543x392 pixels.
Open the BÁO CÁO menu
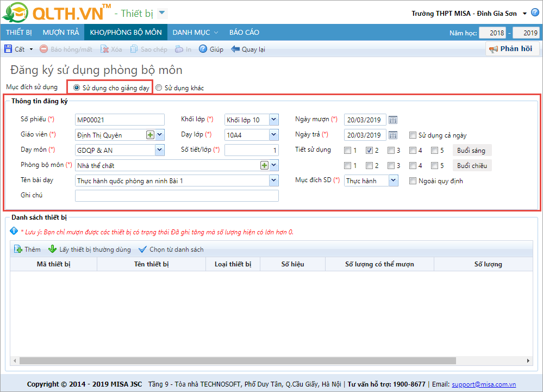(244, 33)
